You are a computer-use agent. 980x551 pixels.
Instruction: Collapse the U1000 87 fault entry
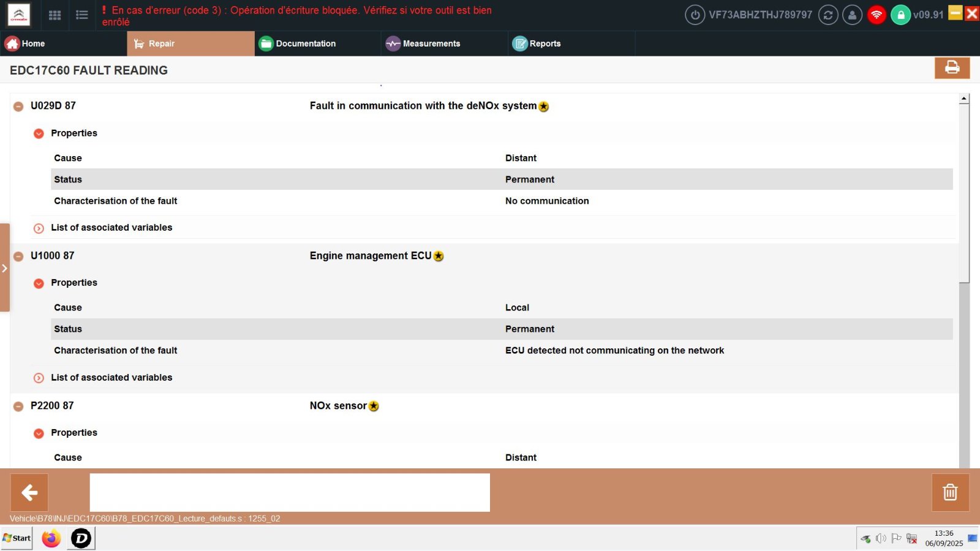[x=18, y=257]
